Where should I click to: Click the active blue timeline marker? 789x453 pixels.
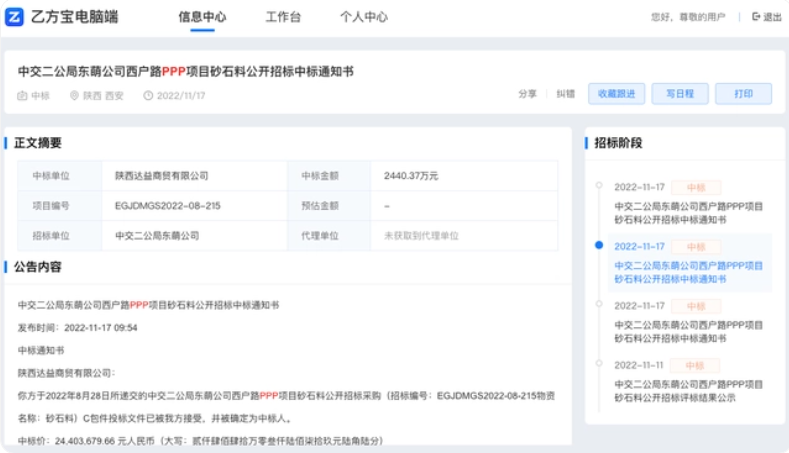[x=599, y=245]
